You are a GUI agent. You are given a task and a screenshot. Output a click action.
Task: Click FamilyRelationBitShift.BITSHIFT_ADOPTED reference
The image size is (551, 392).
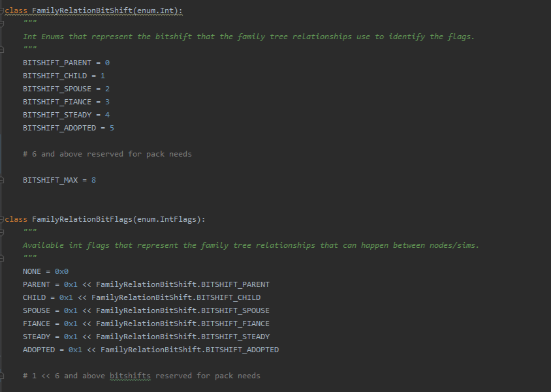point(189,350)
